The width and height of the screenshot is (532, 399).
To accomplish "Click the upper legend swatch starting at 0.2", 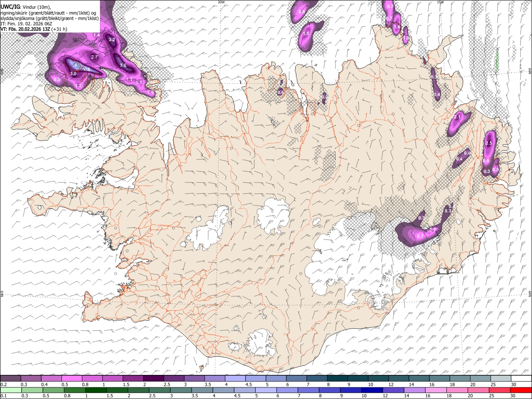I will [11, 379].
